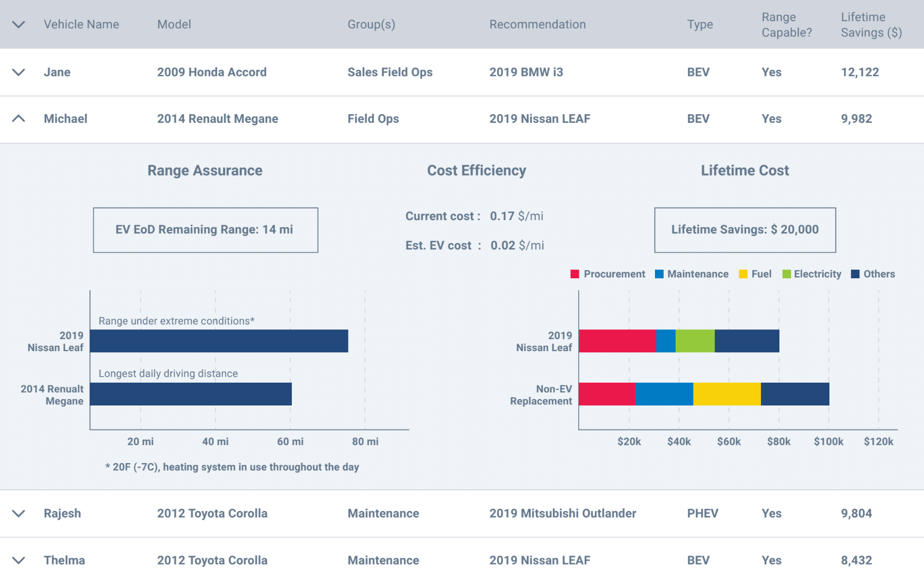924x574 pixels.
Task: Click green Electricity legend swatch
Action: 786,274
